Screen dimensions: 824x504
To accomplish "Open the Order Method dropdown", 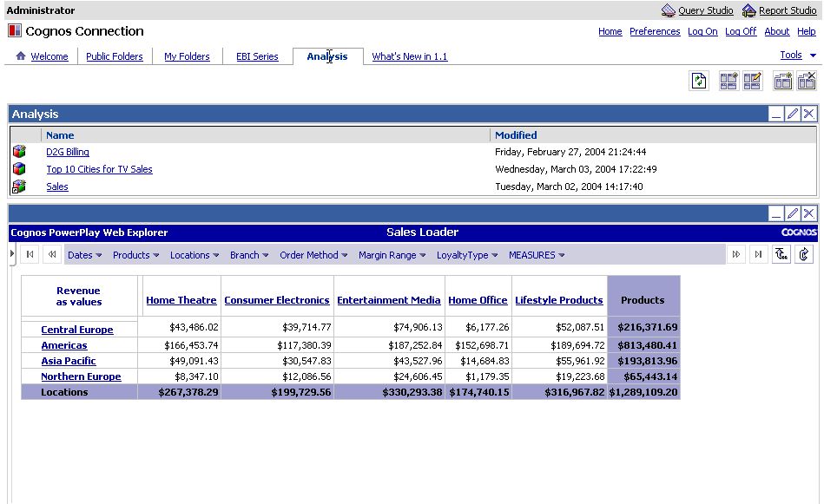I will pos(313,255).
